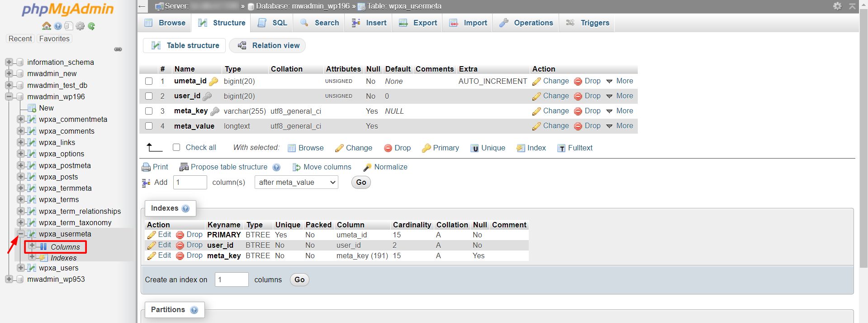Open More menu for meta_value row
Viewport: 868px width, 323px height.
pos(620,126)
